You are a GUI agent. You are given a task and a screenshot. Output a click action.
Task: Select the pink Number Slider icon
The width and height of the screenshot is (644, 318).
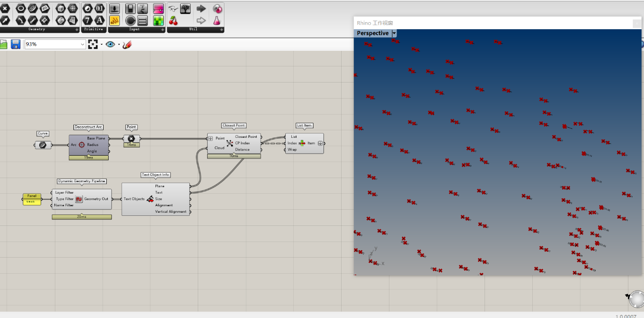click(x=158, y=9)
